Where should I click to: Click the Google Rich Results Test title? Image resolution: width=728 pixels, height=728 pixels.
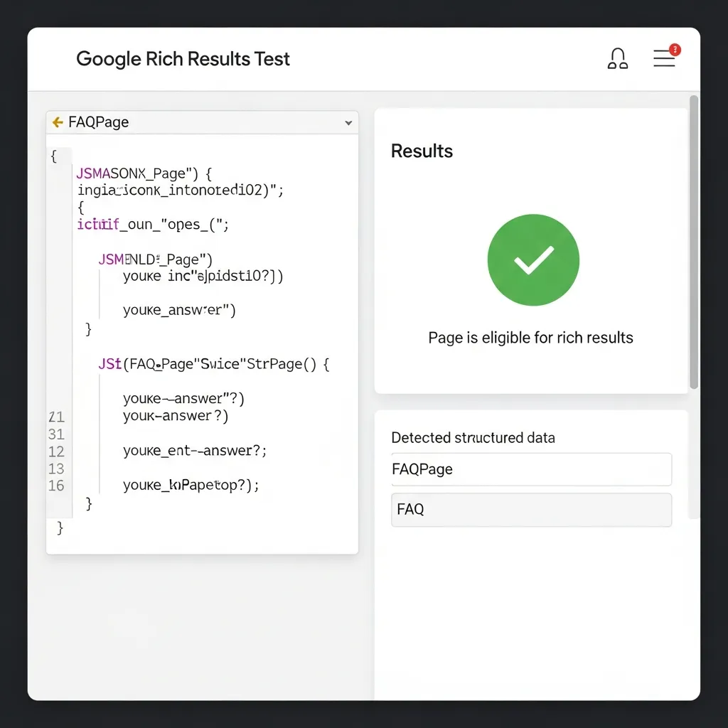tap(183, 59)
